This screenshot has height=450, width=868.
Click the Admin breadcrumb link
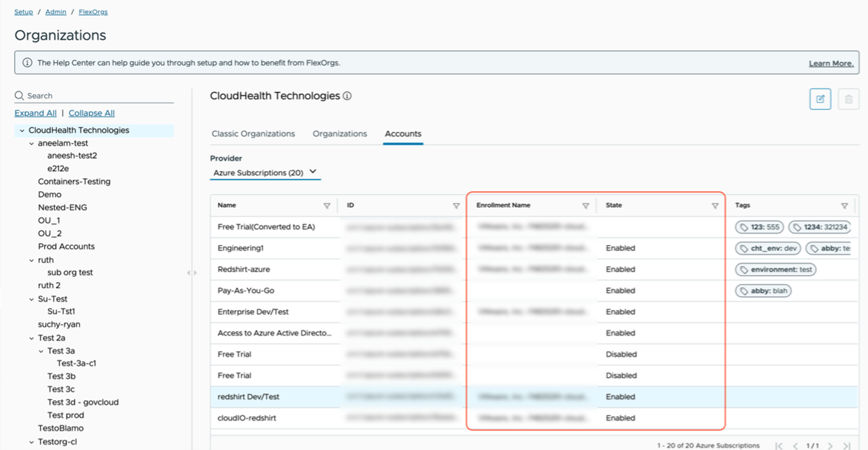pyautogui.click(x=56, y=12)
